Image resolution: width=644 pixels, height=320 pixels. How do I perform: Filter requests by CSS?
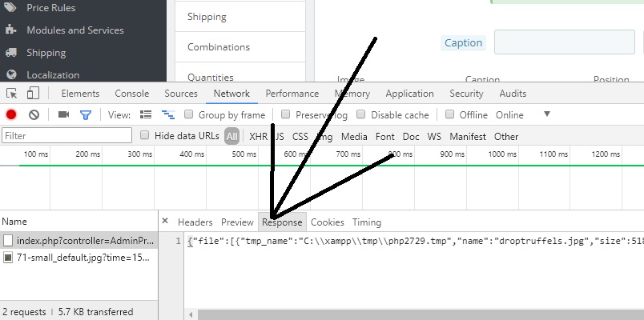(300, 137)
